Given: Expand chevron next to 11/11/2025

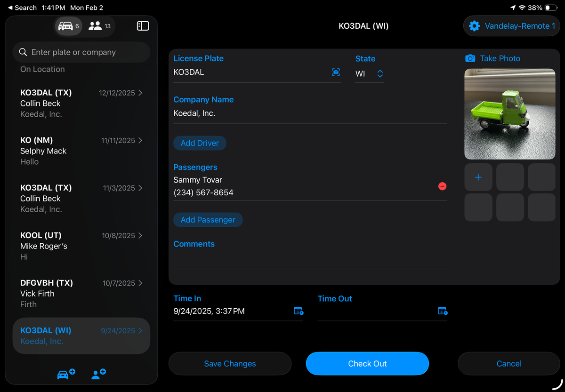Looking at the screenshot, I should (140, 141).
